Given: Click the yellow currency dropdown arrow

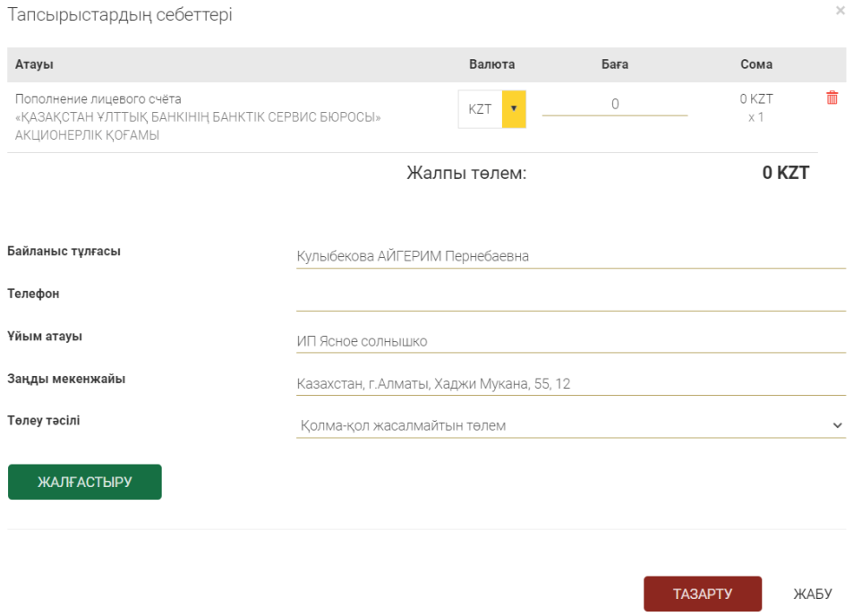Looking at the screenshot, I should [x=514, y=109].
